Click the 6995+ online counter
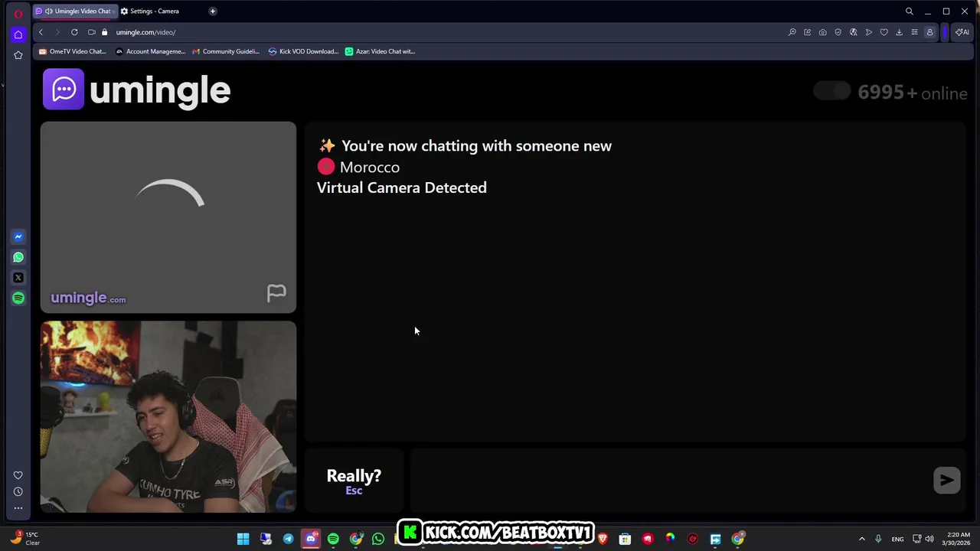The height and width of the screenshot is (551, 980). point(913,93)
